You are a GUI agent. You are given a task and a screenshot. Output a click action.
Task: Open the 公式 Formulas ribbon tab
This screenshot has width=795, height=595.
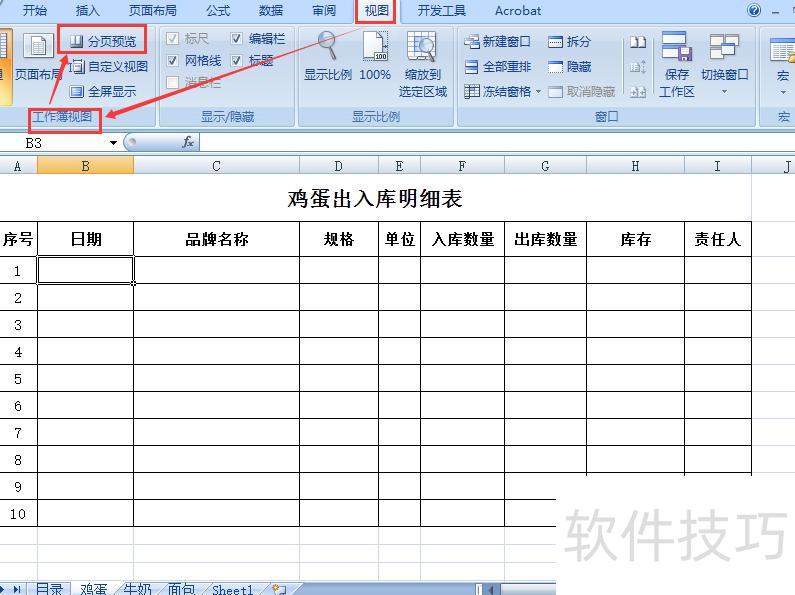[218, 11]
